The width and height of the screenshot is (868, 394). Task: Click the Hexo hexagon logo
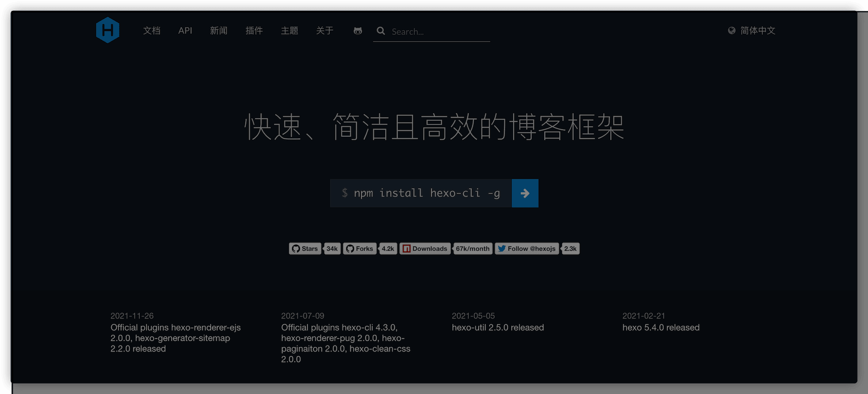(x=108, y=30)
